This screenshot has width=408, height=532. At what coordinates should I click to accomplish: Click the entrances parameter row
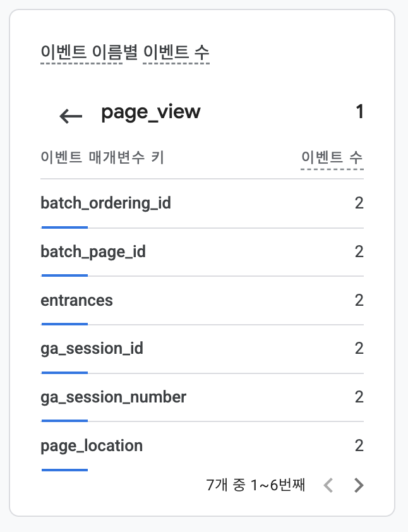pos(202,301)
